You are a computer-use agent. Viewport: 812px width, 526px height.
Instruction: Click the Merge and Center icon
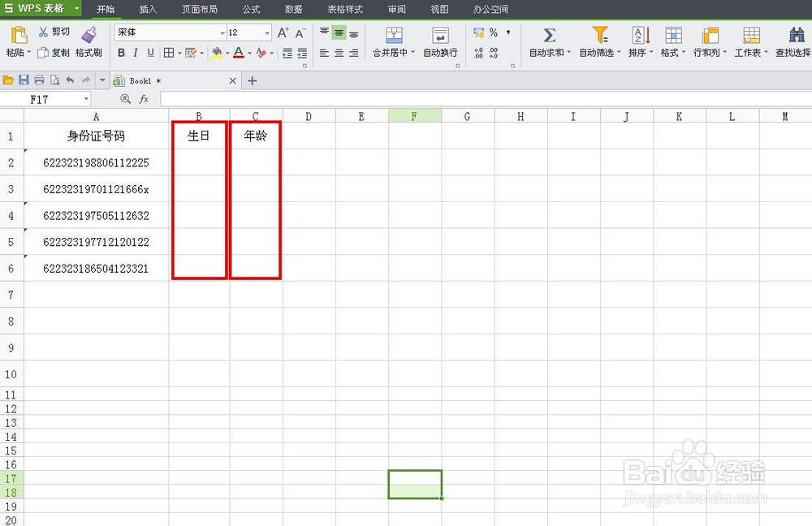tap(394, 35)
